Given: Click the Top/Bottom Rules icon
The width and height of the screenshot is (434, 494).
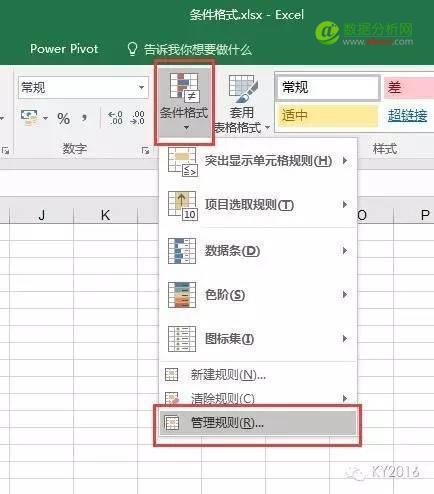Looking at the screenshot, I should pos(183,206).
